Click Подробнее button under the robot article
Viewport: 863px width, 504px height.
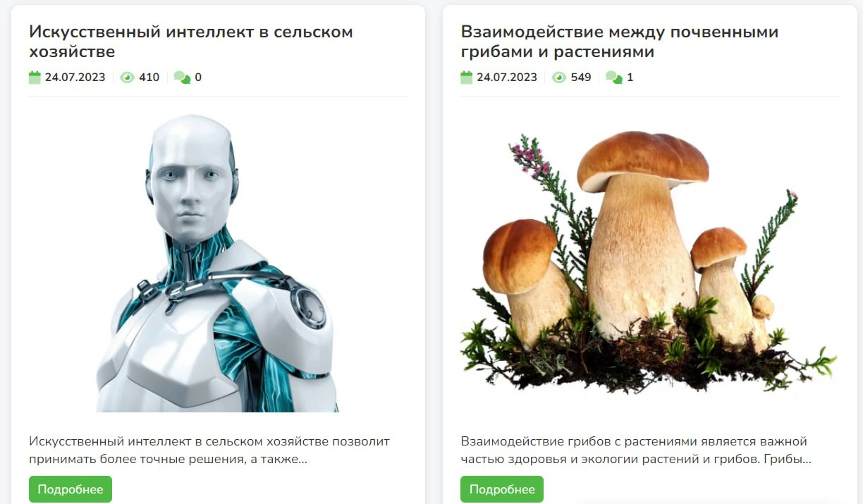point(71,489)
